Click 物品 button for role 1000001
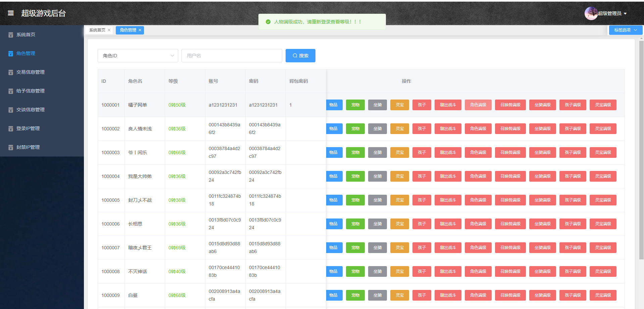 click(x=334, y=105)
